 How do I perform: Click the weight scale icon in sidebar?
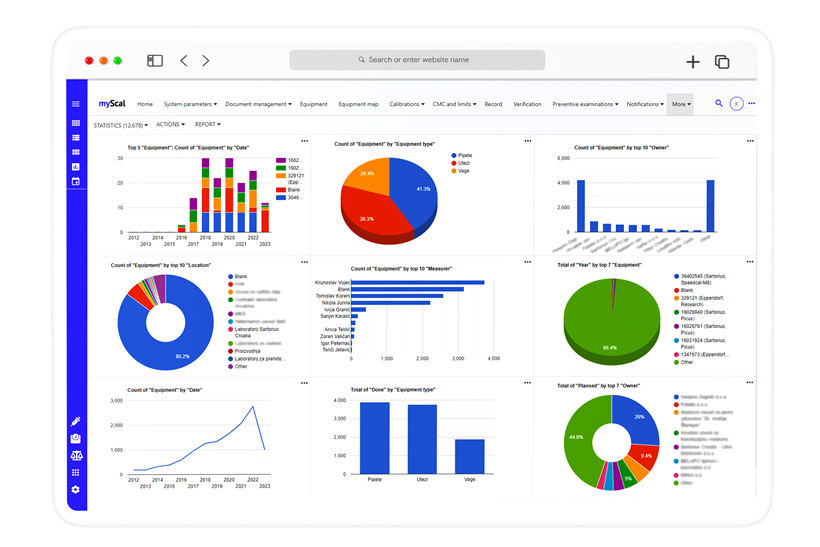coord(76,438)
